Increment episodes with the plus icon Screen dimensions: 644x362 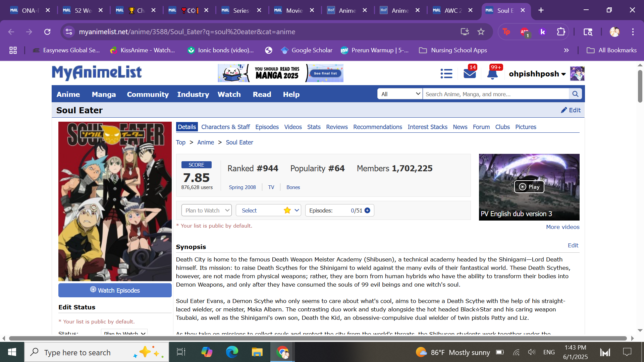[x=367, y=210]
